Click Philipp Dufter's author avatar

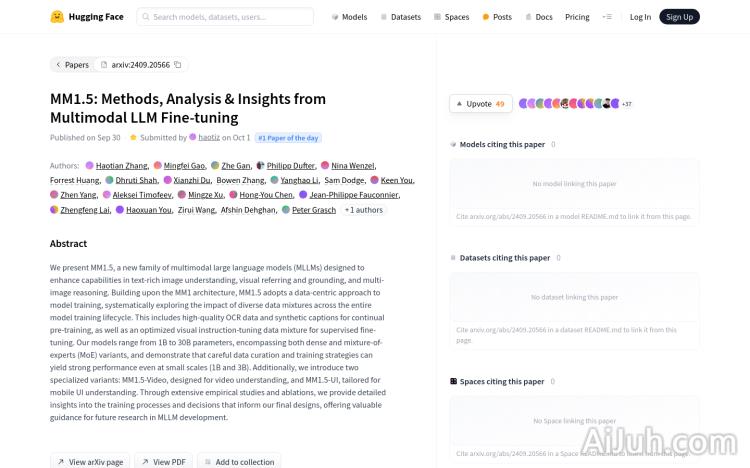pyautogui.click(x=261, y=165)
